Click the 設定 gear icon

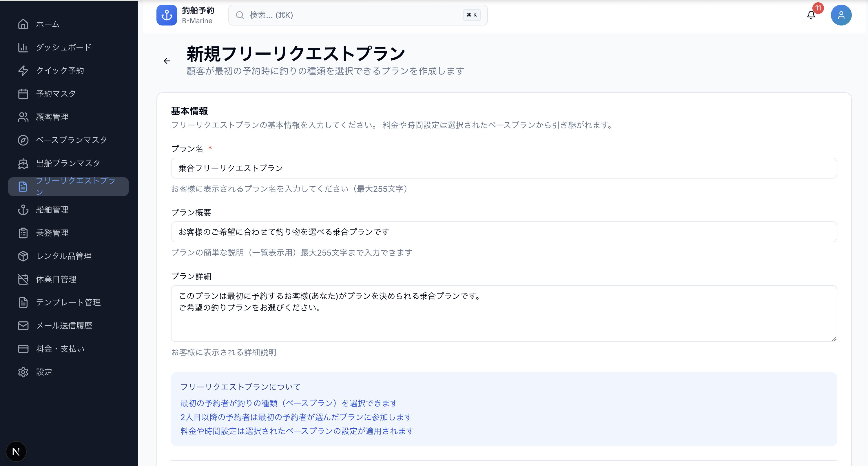[23, 372]
